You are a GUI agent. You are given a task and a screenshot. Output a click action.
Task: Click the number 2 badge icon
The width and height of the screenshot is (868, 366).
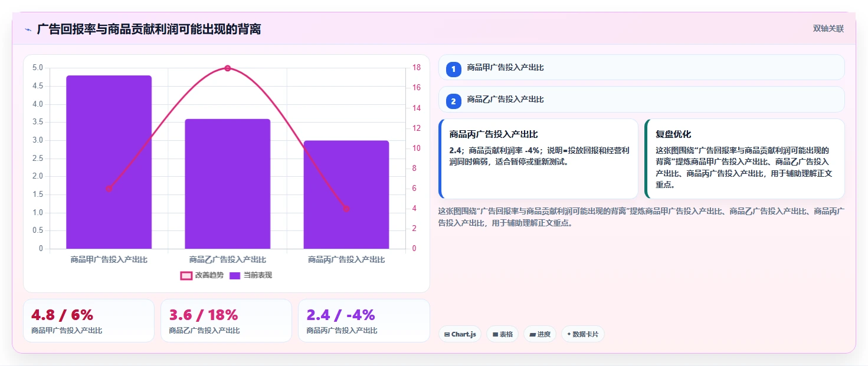point(453,101)
